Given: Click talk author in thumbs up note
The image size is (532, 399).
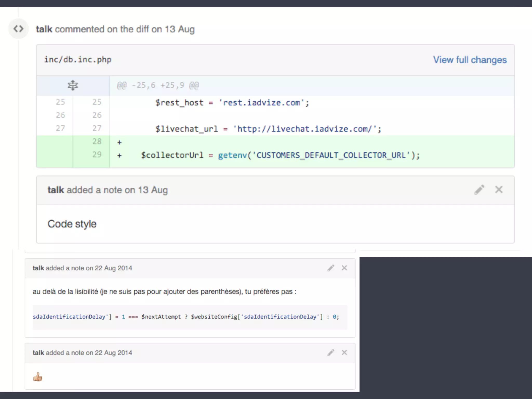Looking at the screenshot, I should 38,353.
